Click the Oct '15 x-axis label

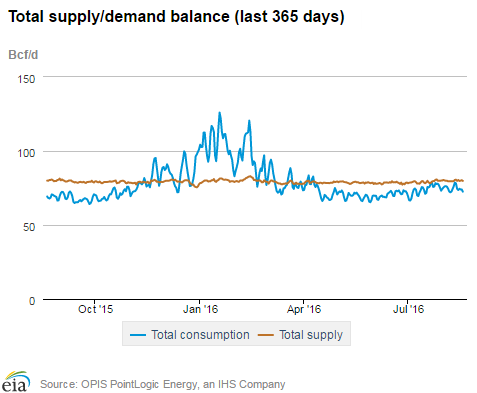(x=95, y=309)
